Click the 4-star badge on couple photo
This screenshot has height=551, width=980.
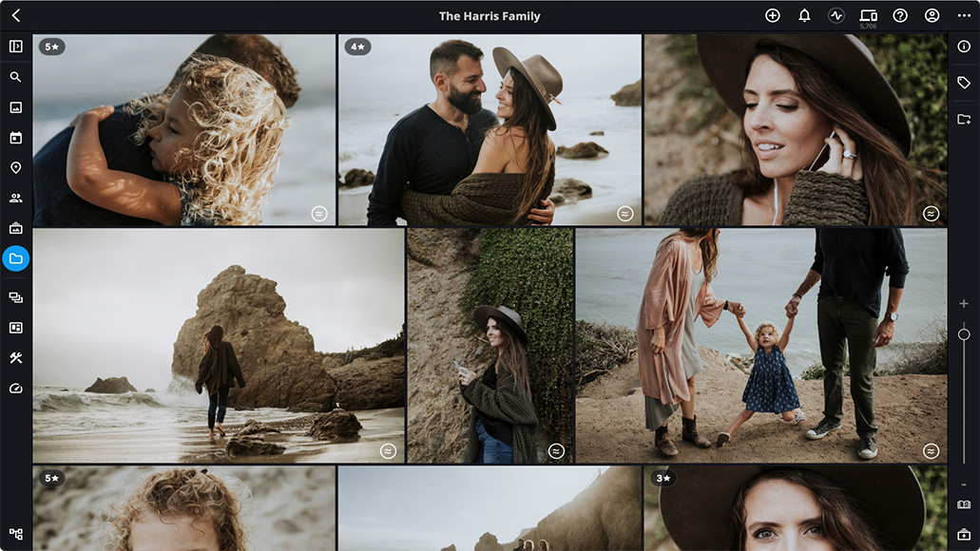(358, 47)
